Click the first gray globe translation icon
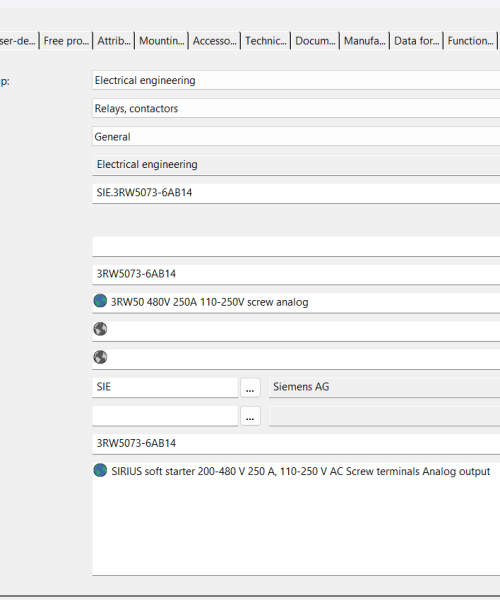Screen dimensions: 500x600 [100, 329]
